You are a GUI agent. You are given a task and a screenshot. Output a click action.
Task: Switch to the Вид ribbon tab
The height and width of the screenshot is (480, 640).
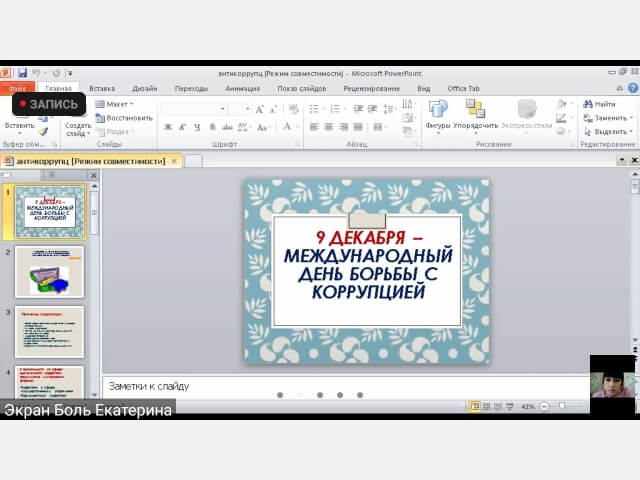click(x=424, y=88)
